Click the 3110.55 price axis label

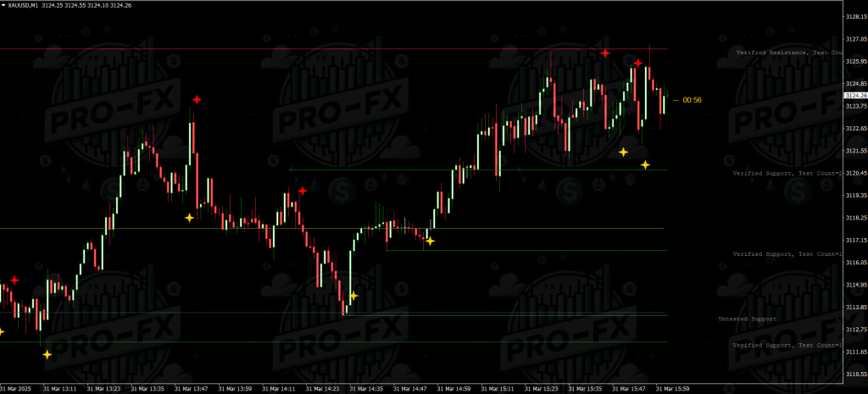tap(856, 374)
